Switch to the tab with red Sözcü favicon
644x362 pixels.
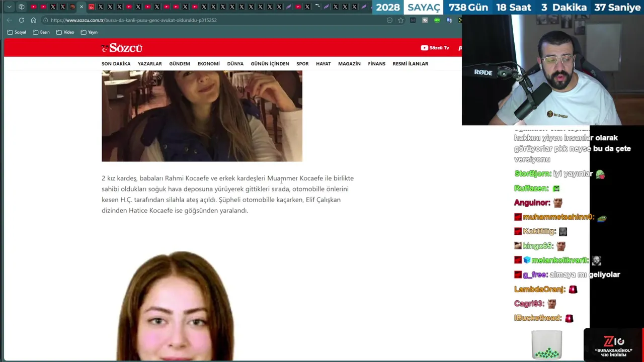tap(91, 7)
